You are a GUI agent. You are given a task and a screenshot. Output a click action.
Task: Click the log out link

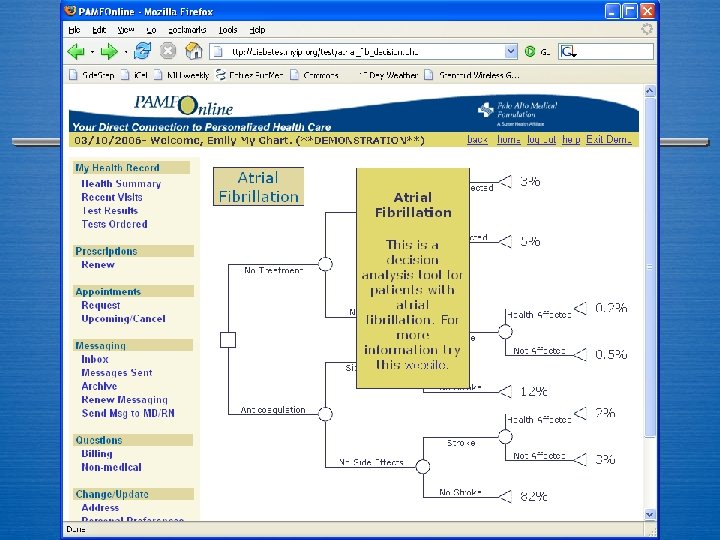(541, 140)
